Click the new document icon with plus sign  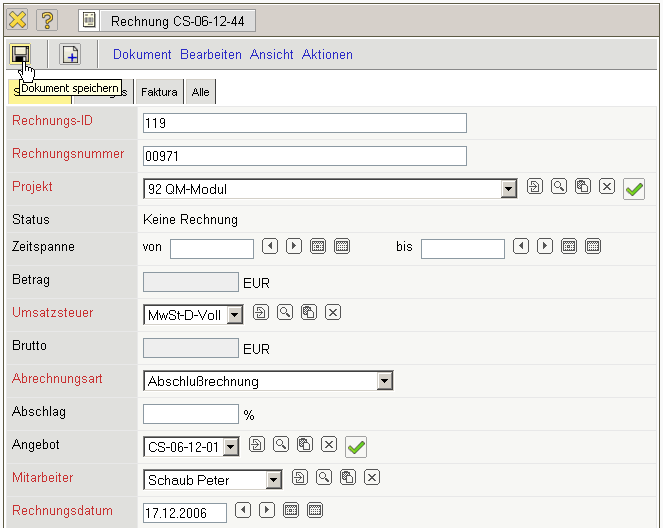click(70, 54)
